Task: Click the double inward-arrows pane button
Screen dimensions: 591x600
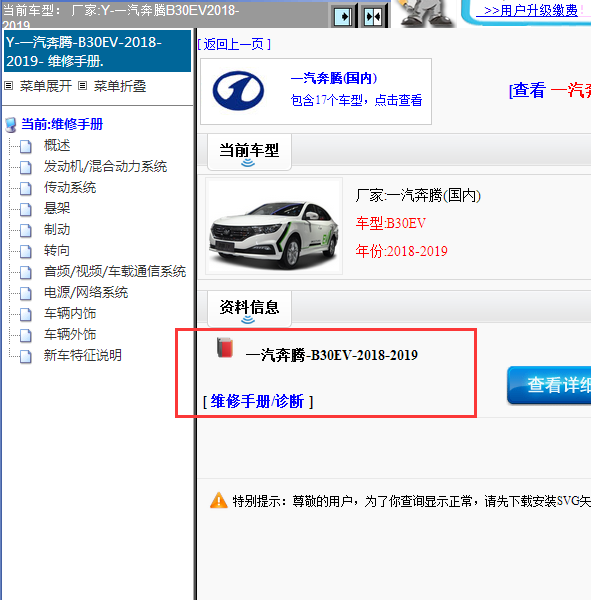Action: 373,16
